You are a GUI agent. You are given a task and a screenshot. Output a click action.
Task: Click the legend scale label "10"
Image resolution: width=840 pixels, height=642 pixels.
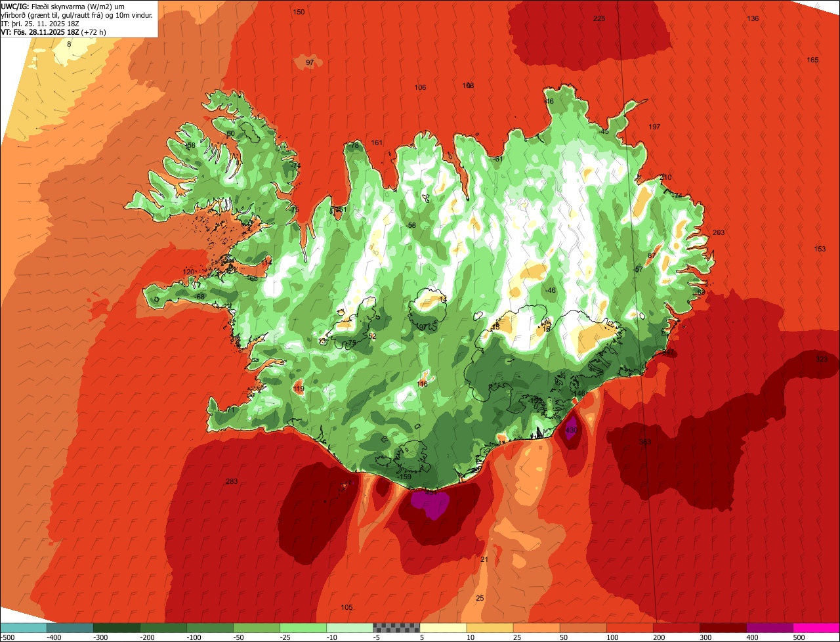coord(471,637)
